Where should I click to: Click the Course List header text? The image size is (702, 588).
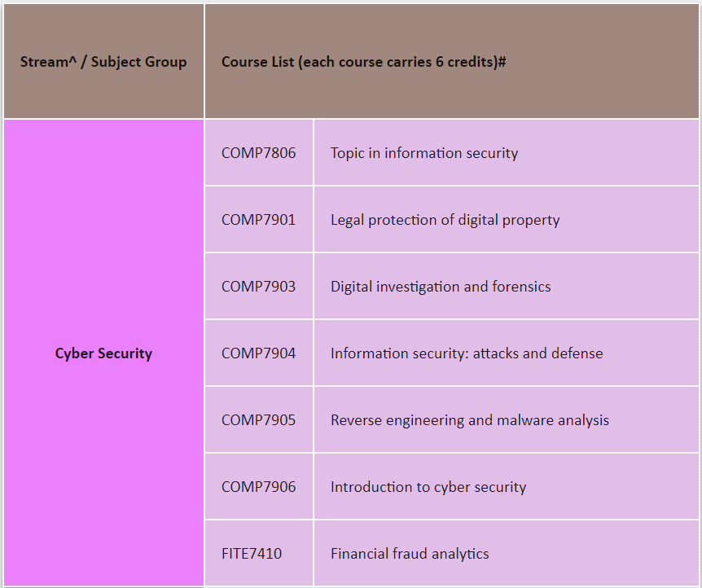pos(363,62)
